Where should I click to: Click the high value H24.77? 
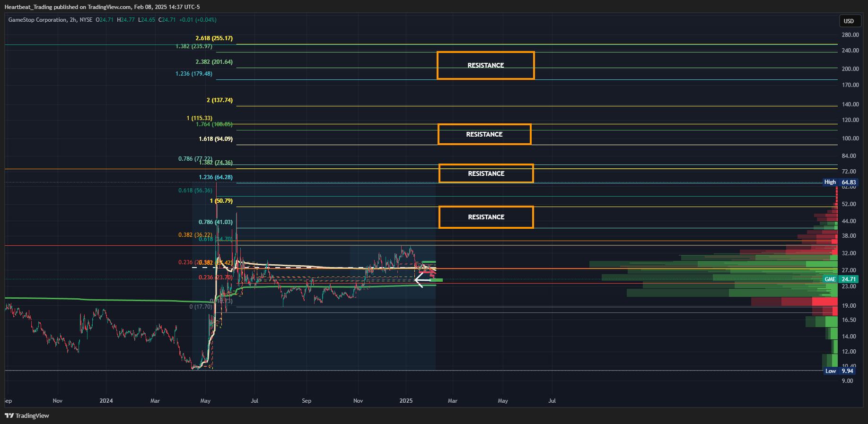pos(126,20)
